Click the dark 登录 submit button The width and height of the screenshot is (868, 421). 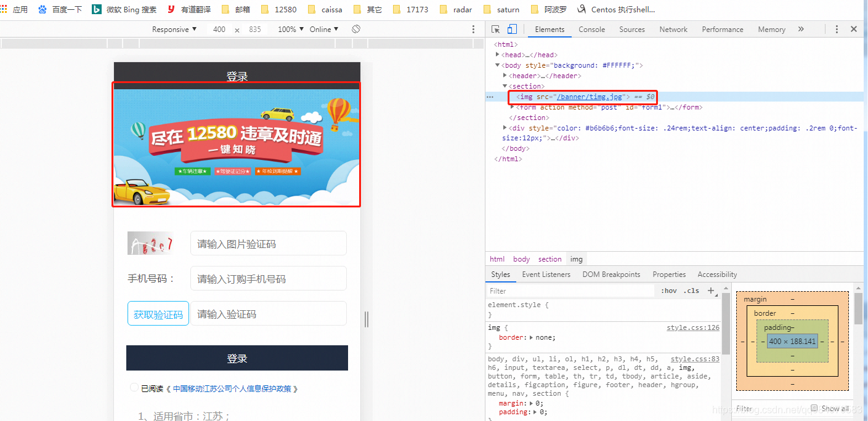237,358
